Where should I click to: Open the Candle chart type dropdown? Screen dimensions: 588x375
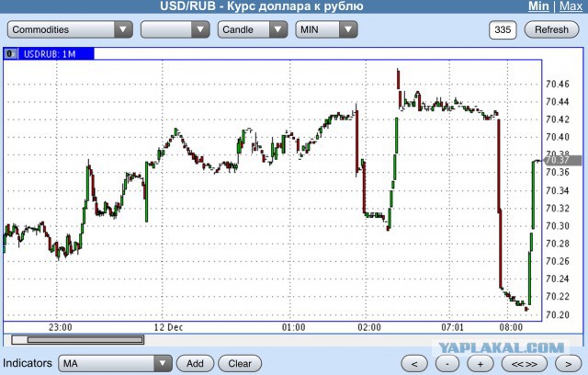(253, 29)
